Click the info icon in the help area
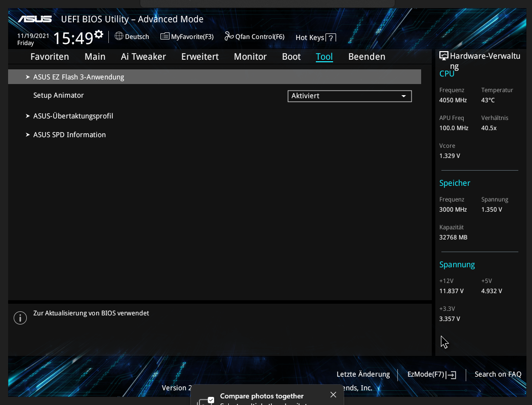 click(20, 318)
